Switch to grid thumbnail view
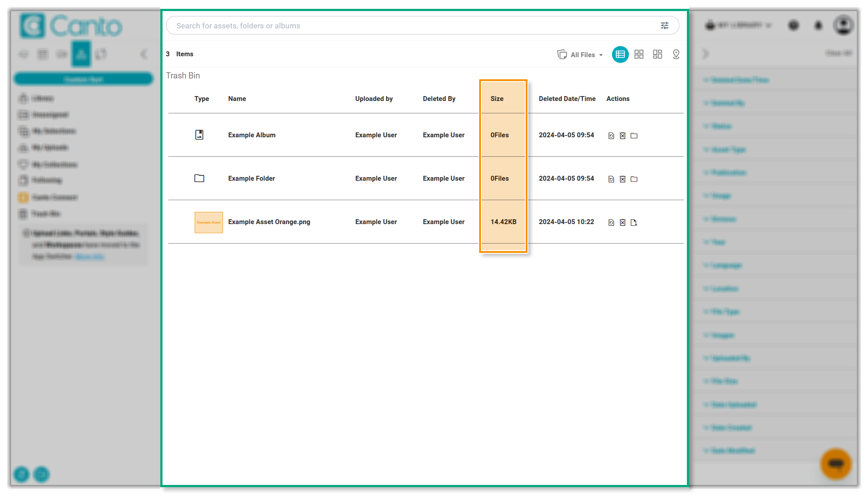This screenshot has width=868, height=496. coord(639,54)
